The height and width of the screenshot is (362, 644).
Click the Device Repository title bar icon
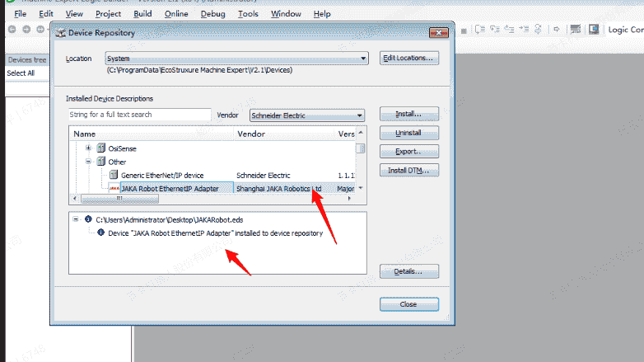(x=59, y=34)
